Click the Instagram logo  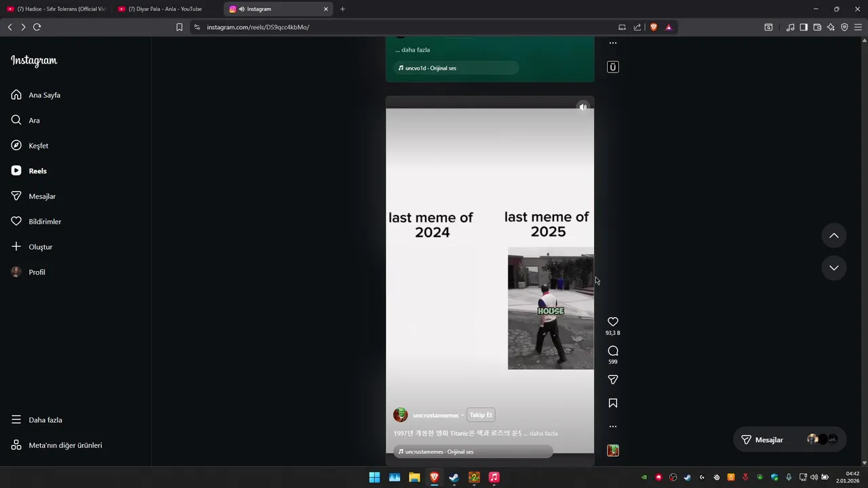(34, 60)
